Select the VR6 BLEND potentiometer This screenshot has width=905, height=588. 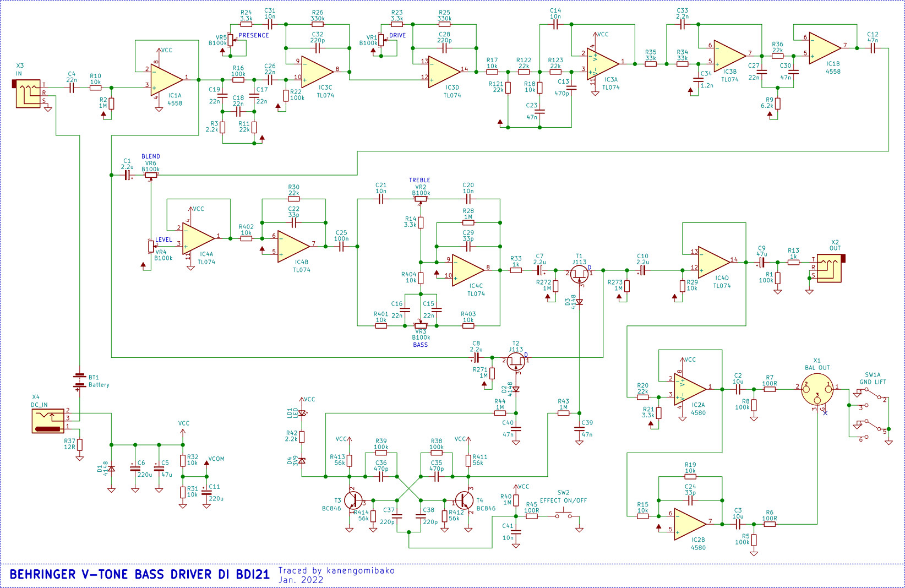click(x=151, y=175)
